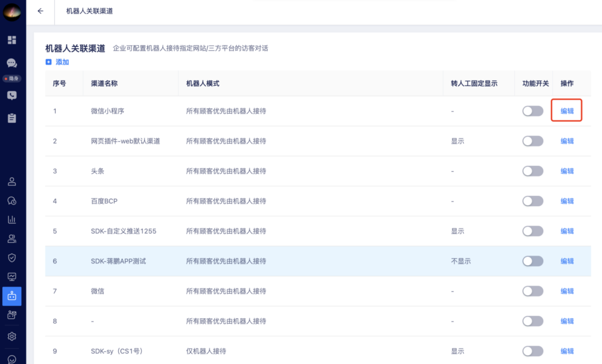Screen dimensions: 602x364
Task: Edit the SDK-sy（CS1号）channel
Action: click(567, 351)
